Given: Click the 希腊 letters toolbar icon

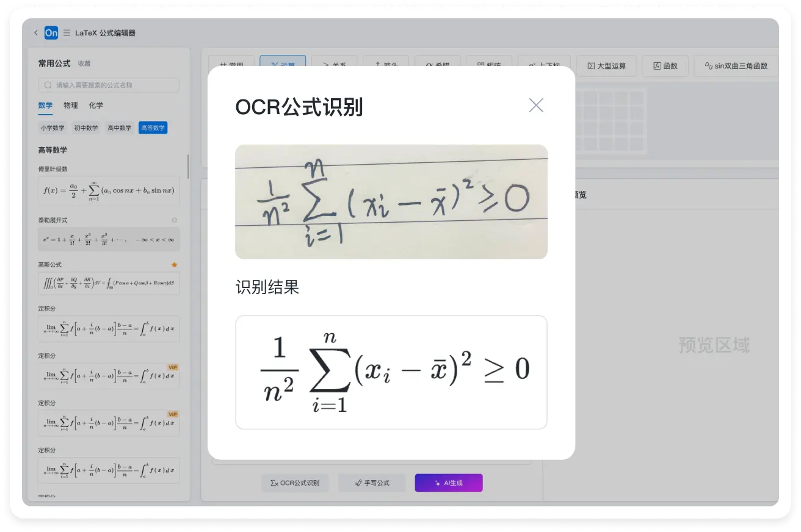Looking at the screenshot, I should point(437,64).
